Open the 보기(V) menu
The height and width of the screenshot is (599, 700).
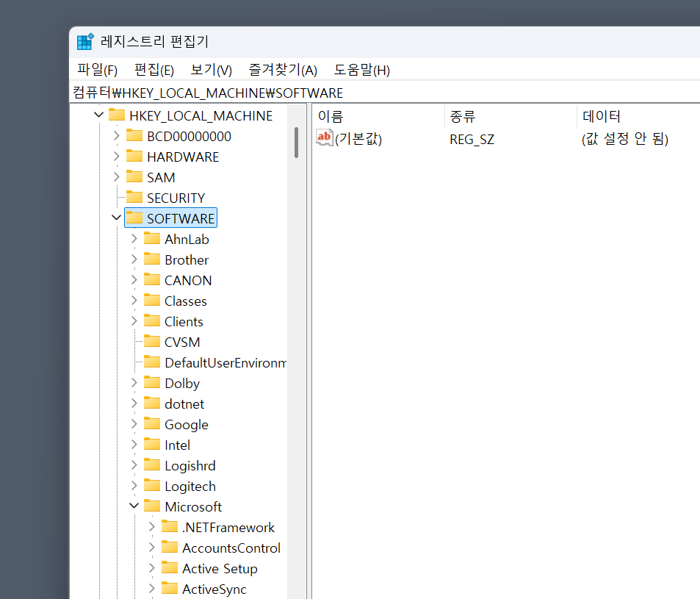tap(211, 70)
